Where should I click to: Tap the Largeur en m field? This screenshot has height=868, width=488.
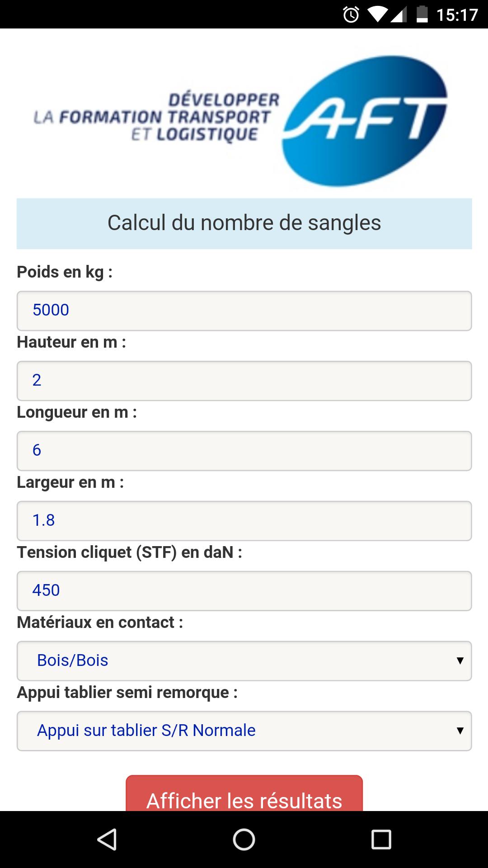coord(244,521)
